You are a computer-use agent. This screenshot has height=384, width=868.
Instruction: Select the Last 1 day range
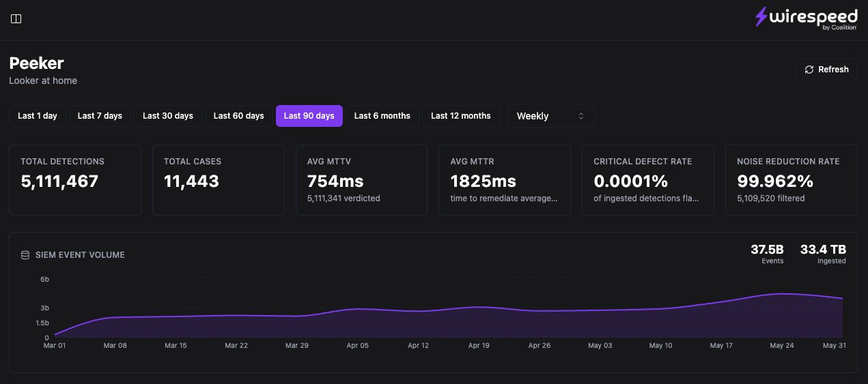(38, 116)
